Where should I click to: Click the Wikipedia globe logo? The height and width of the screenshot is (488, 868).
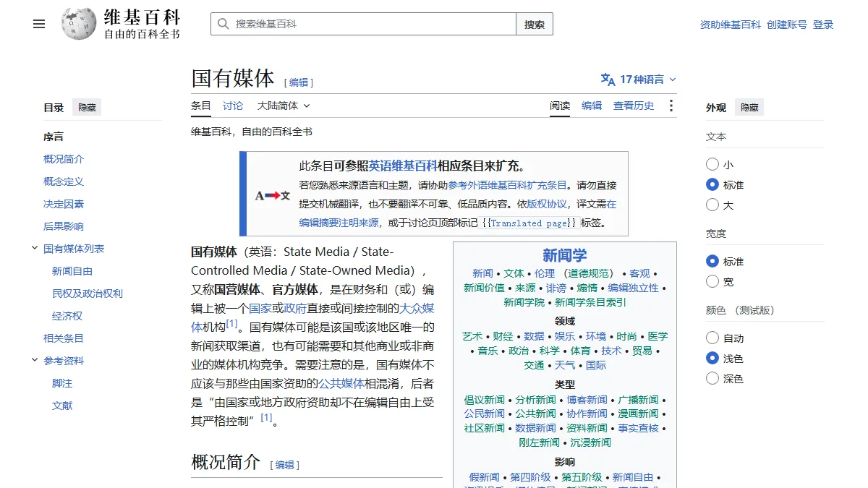point(79,24)
